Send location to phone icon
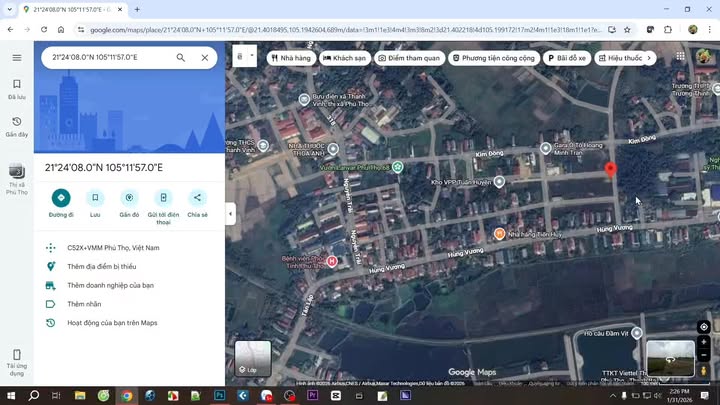The height and width of the screenshot is (405, 720). click(x=163, y=198)
